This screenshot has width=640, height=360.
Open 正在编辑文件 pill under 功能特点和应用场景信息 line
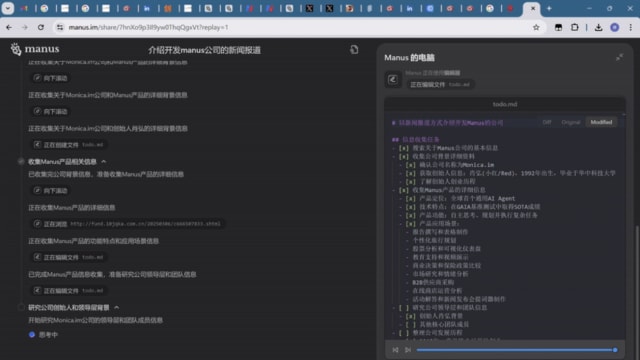pos(70,257)
